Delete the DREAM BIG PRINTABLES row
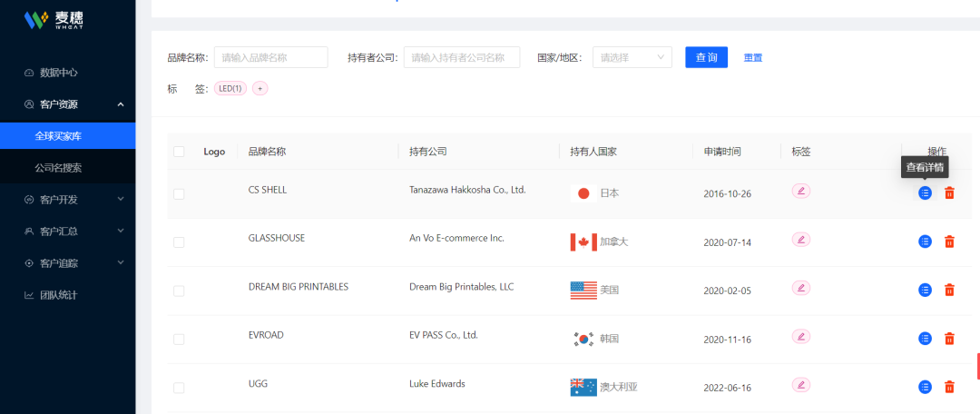 click(x=949, y=291)
